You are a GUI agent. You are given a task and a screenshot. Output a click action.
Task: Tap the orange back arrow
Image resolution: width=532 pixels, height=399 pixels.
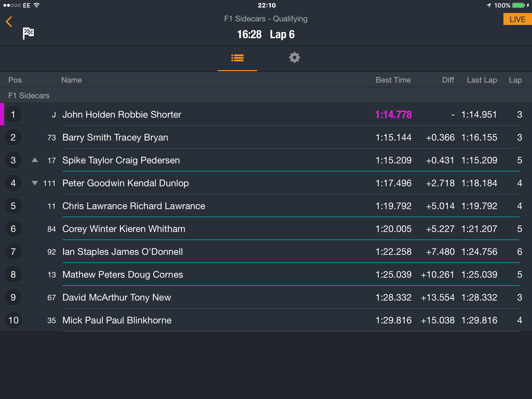coord(9,22)
